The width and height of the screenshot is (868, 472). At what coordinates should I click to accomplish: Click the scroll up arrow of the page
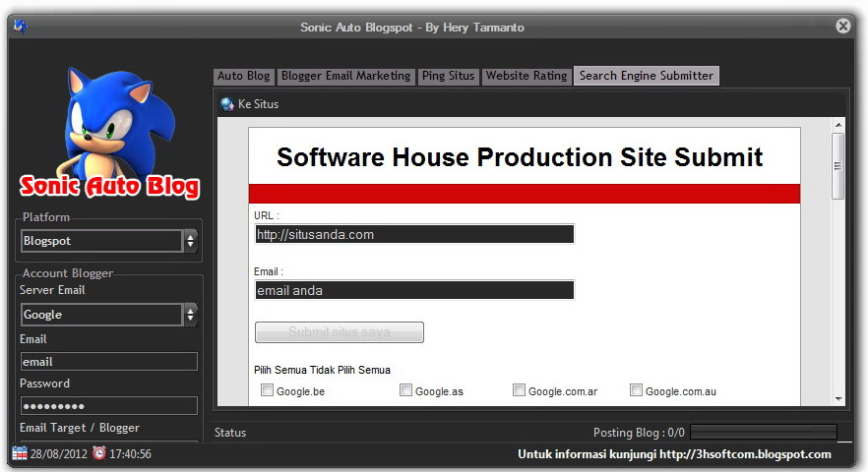(x=838, y=125)
